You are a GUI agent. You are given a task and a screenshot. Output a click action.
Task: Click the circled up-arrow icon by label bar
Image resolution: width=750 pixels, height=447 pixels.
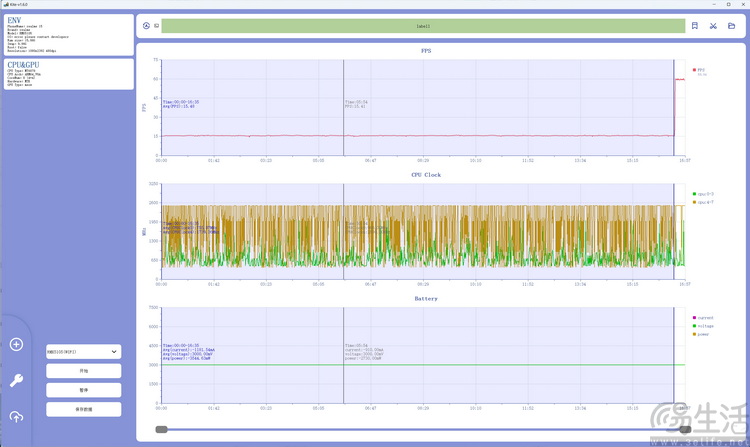146,26
